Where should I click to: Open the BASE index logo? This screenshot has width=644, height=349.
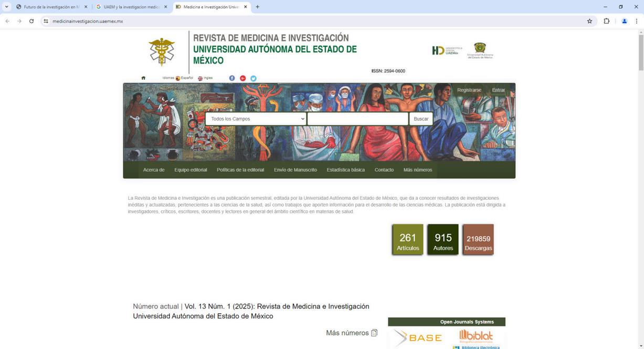pyautogui.click(x=418, y=337)
